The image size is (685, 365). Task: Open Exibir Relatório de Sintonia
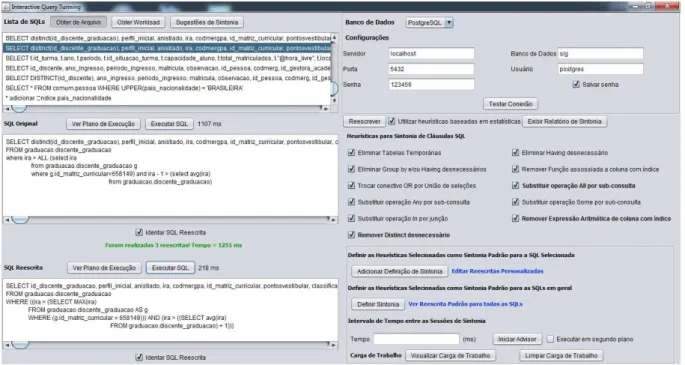click(564, 121)
